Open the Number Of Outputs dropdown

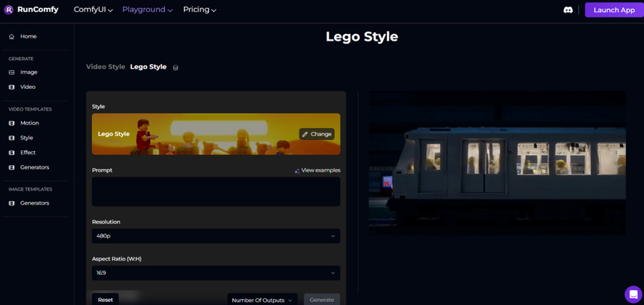(262, 300)
